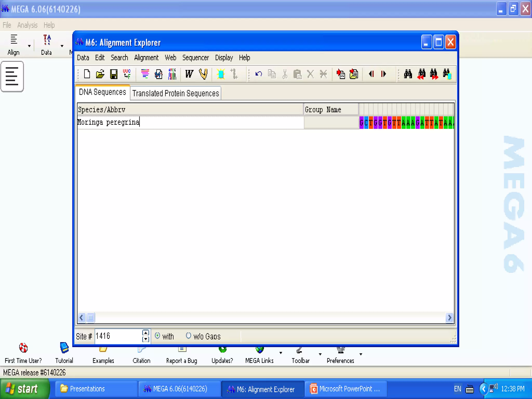Viewport: 532px width, 399px height.
Task: Expand the Align button dropdown arrow
Action: tap(29, 46)
